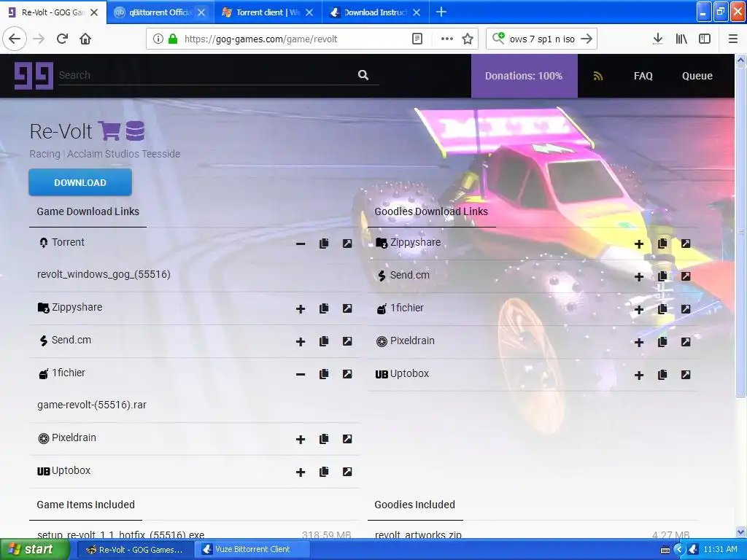Open page actions three-dot menu
Viewport: 747px width, 560px height.
click(447, 39)
